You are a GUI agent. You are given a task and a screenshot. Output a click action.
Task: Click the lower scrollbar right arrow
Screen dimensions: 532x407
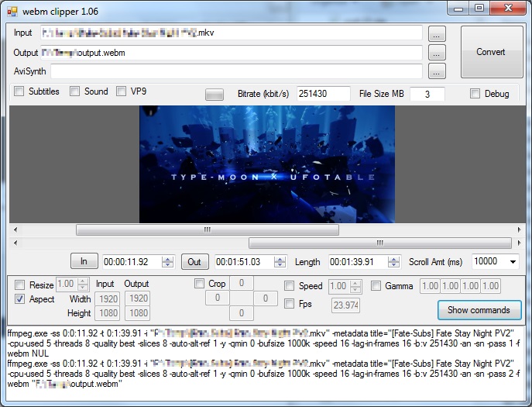[x=519, y=243]
